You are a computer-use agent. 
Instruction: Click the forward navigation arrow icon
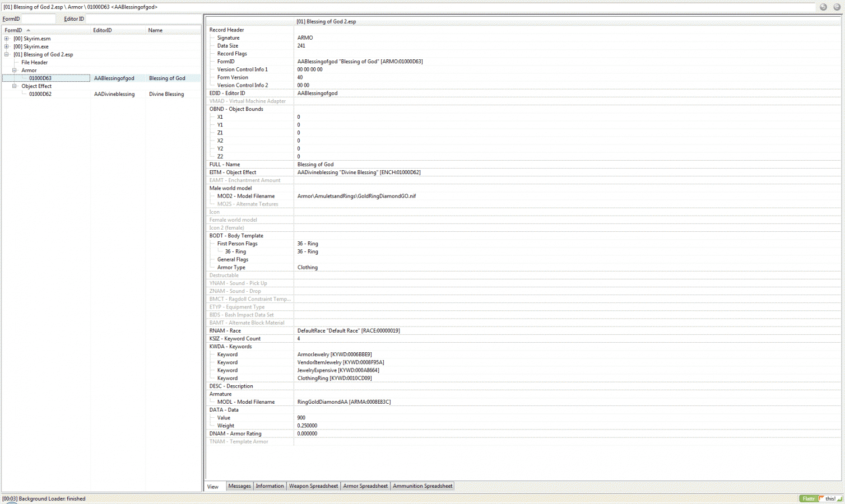(837, 7)
